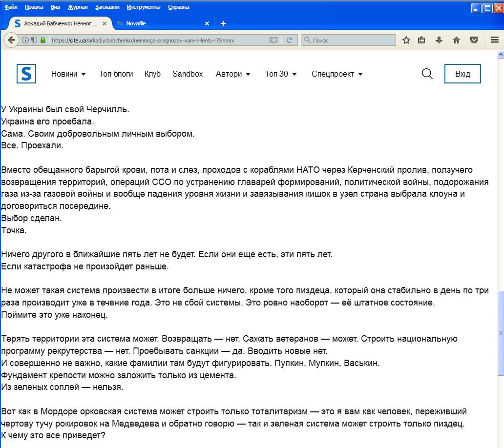Open the Клуб link

[152, 74]
